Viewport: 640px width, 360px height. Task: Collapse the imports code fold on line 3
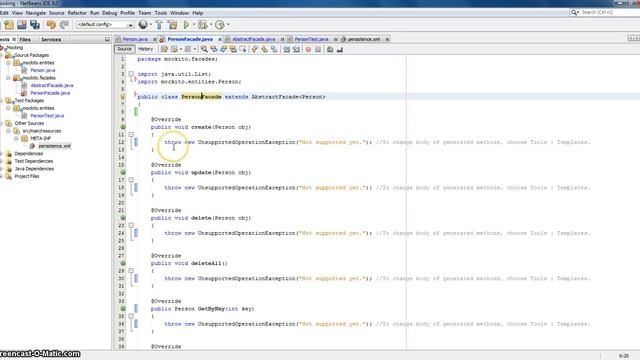pos(131,74)
